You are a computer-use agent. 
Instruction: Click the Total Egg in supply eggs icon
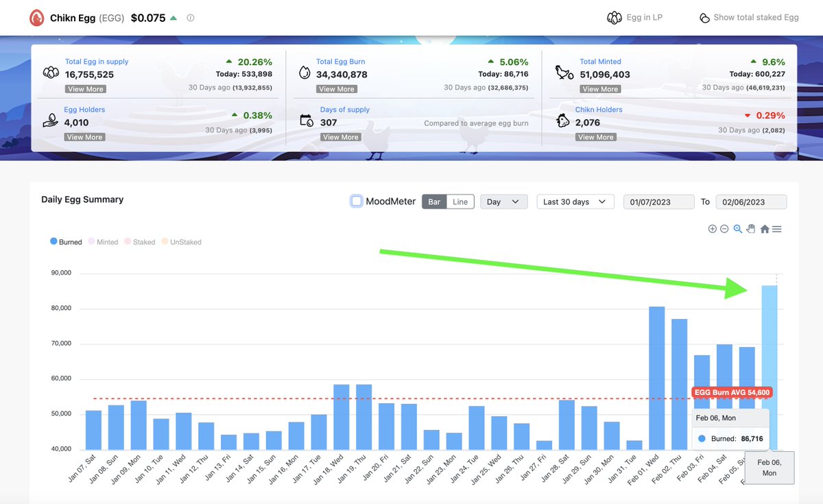(x=50, y=73)
